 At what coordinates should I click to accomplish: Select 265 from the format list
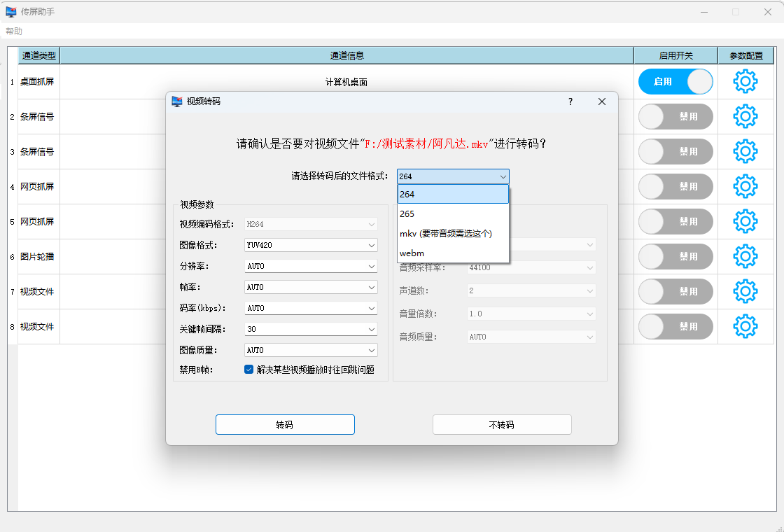click(453, 213)
